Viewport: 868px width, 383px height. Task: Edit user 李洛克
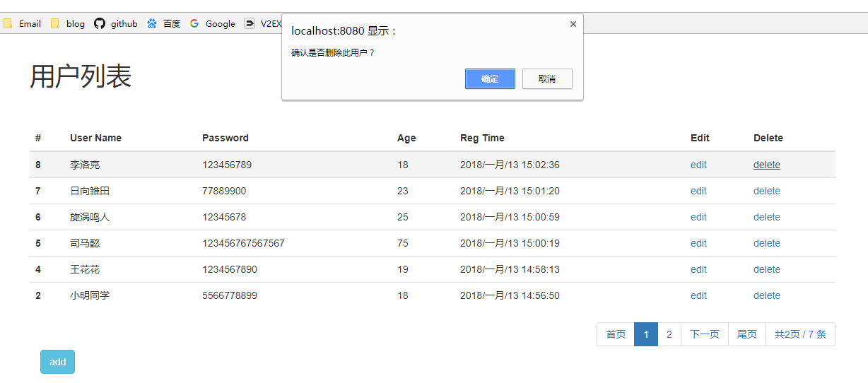click(698, 165)
